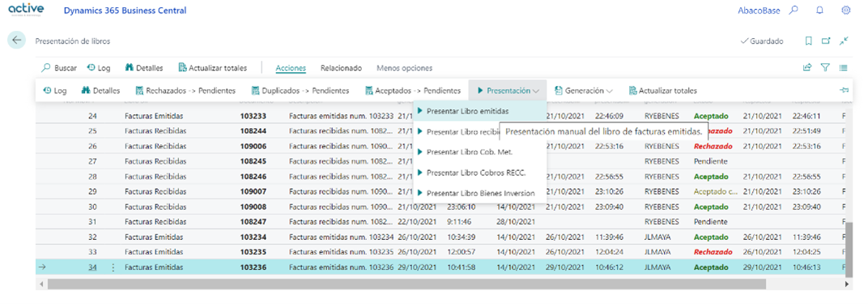Click Facturas Emitidas in row 24
Viewport: 868px width, 304px height.
pyautogui.click(x=154, y=116)
